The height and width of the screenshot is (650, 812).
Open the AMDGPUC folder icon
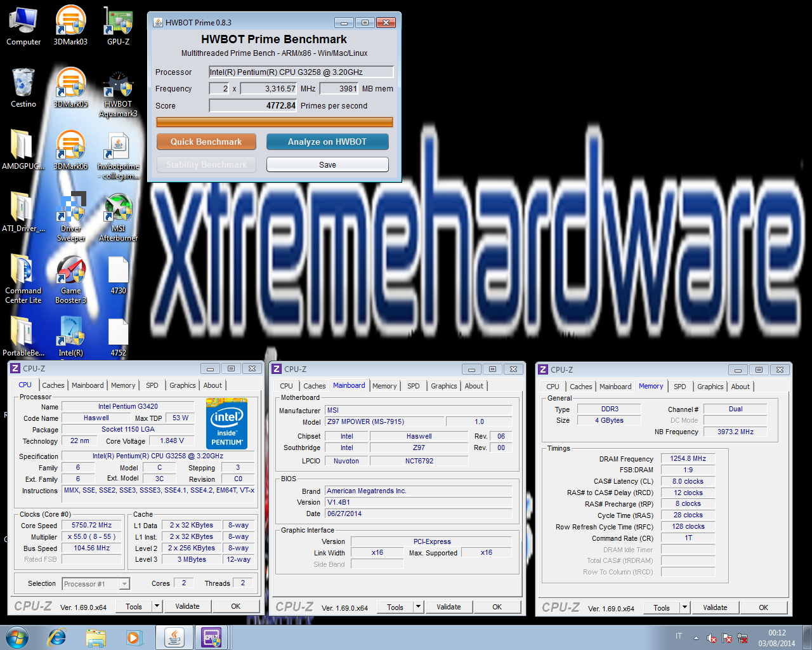coord(23,150)
